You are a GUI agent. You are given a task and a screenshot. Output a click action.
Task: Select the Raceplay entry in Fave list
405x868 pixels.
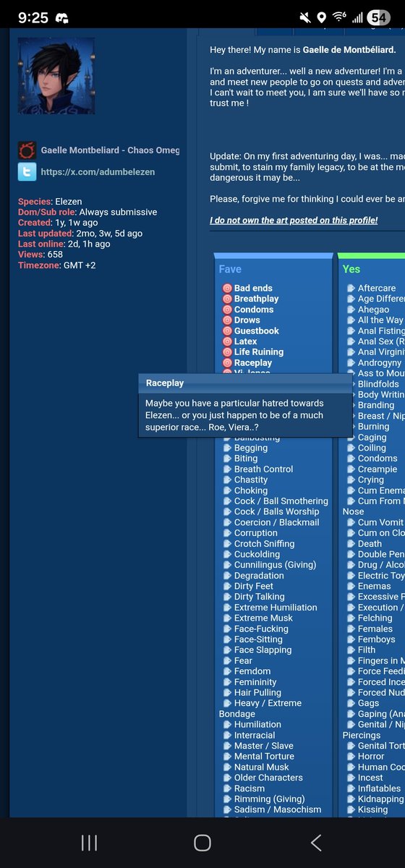coord(253,363)
